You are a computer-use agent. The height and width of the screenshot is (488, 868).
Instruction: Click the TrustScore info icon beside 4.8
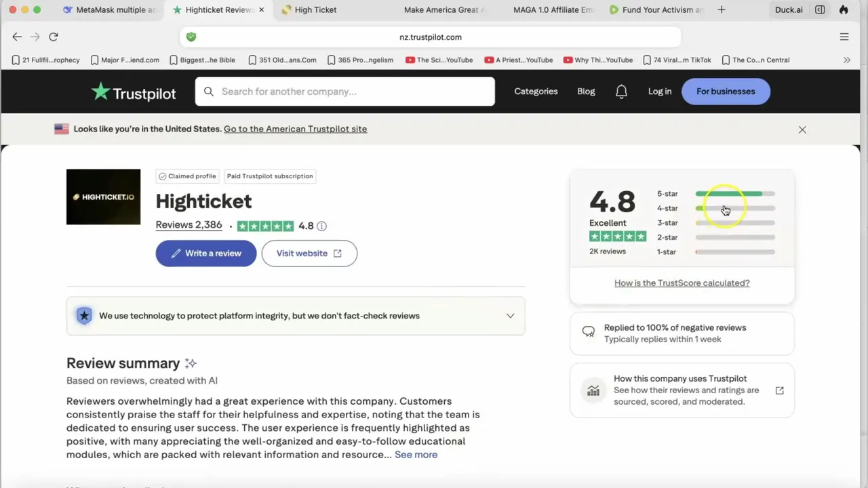point(321,226)
